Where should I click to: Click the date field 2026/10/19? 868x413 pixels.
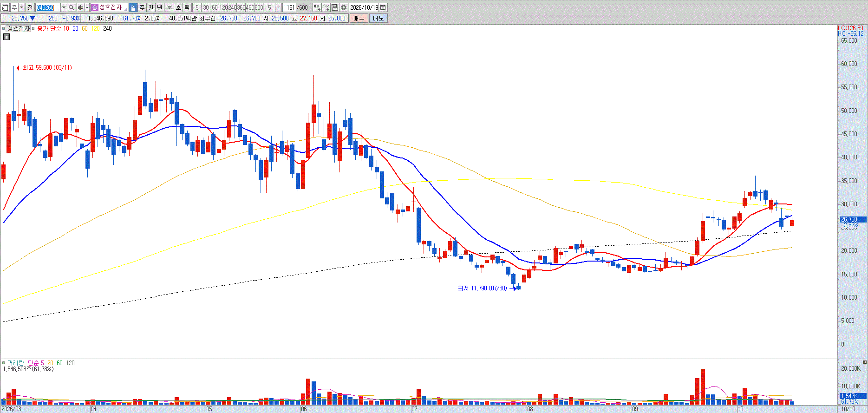[x=364, y=7]
